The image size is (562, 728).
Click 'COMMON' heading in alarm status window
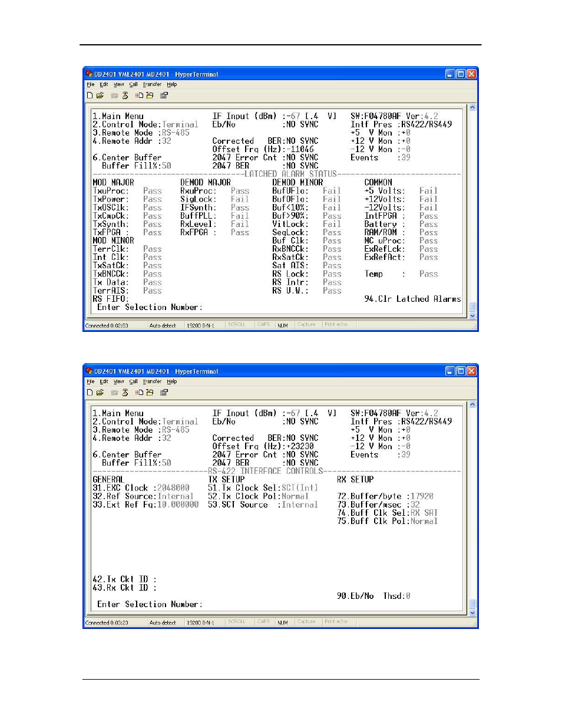(x=378, y=182)
